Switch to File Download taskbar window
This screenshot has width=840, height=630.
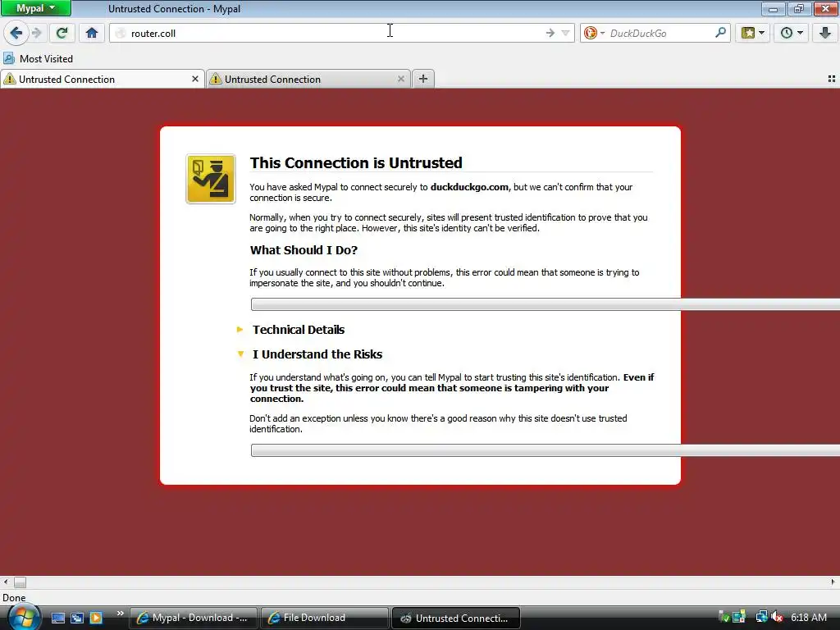tap(325, 618)
